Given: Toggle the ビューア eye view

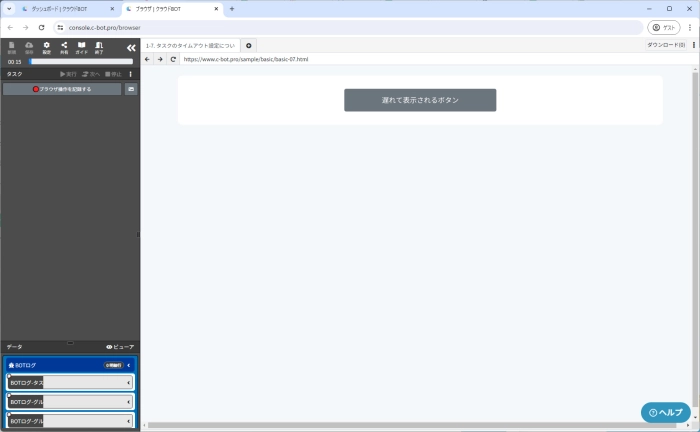Looking at the screenshot, I should pos(119,347).
